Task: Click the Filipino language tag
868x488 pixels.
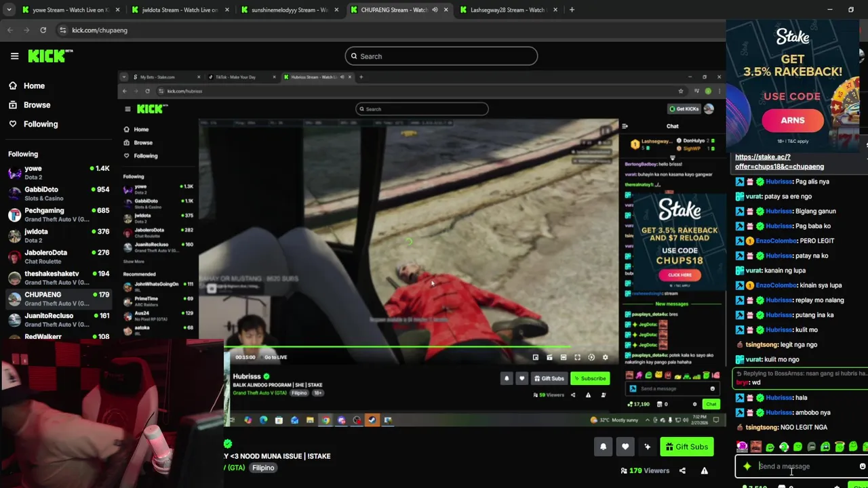Action: click(x=263, y=468)
